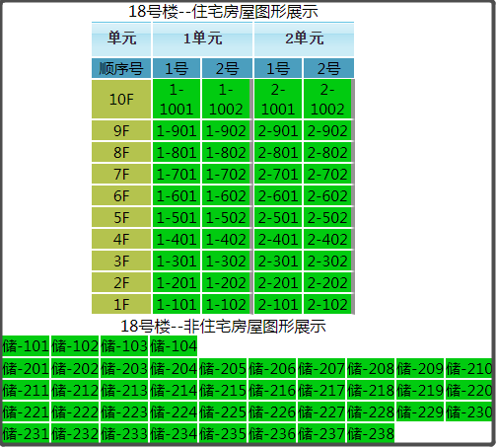The image size is (497, 448).
Task: Select room 2-302
Action: tap(327, 261)
